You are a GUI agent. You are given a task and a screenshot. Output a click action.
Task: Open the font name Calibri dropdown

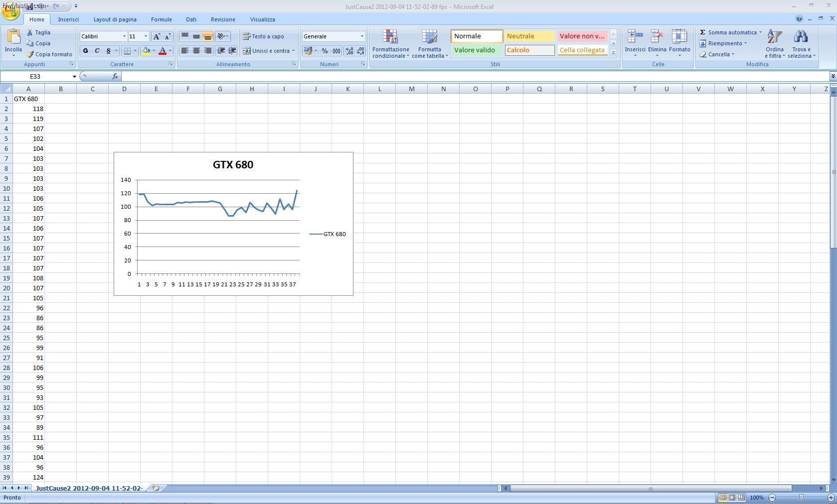(124, 36)
